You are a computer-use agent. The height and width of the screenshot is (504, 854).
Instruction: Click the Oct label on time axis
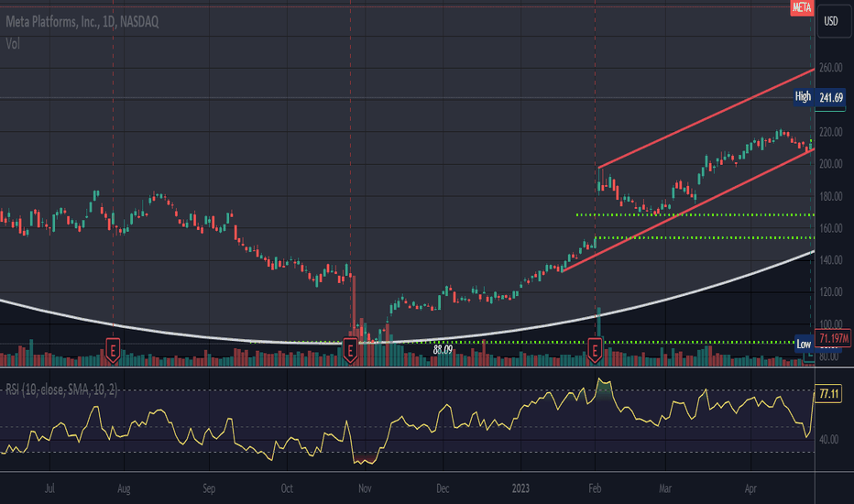click(x=287, y=488)
